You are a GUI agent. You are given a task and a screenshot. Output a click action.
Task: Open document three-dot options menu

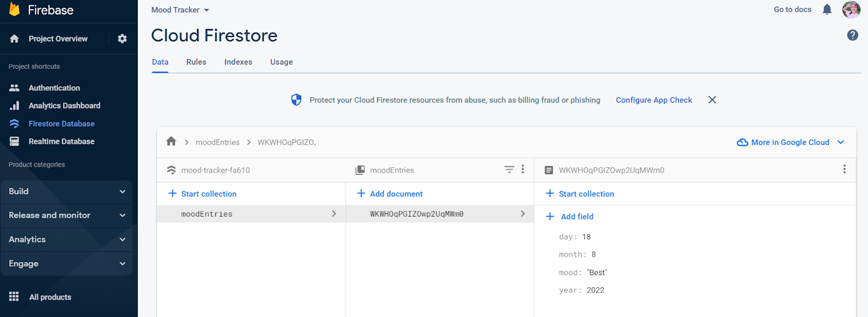tap(844, 169)
